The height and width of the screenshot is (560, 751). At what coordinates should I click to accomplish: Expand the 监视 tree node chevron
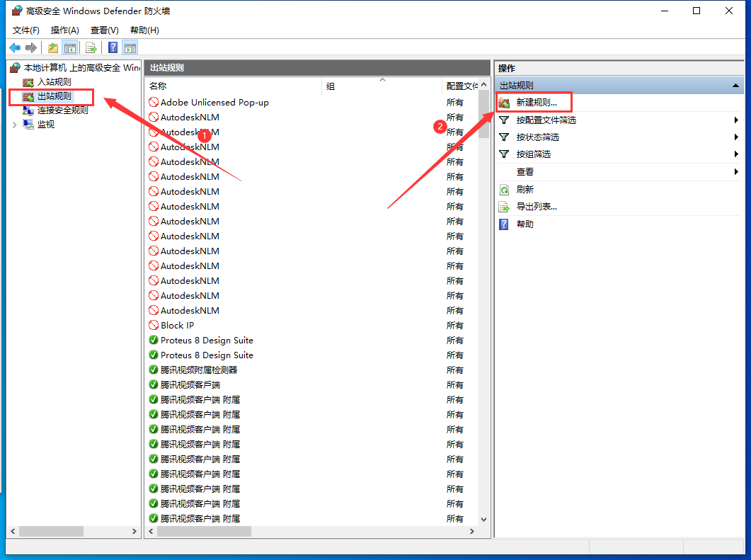pos(15,125)
